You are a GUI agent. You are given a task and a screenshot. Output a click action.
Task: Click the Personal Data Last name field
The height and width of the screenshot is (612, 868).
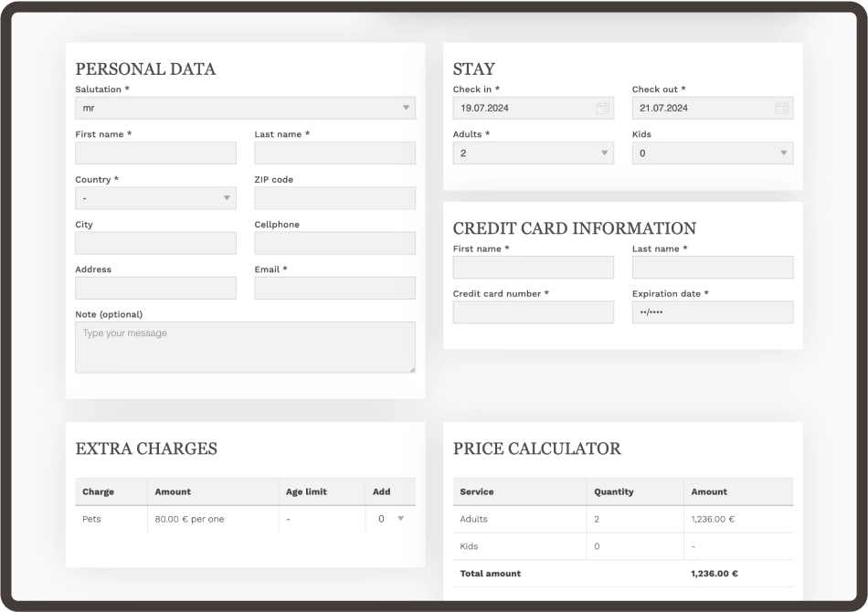point(335,153)
